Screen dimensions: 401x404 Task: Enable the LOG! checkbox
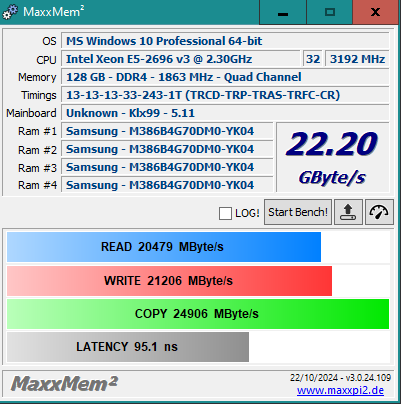[225, 213]
